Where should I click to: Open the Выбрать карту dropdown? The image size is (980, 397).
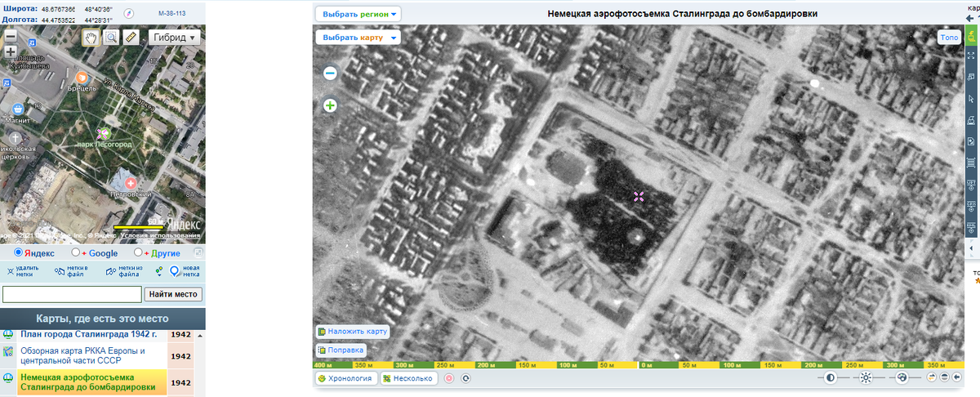click(x=358, y=38)
